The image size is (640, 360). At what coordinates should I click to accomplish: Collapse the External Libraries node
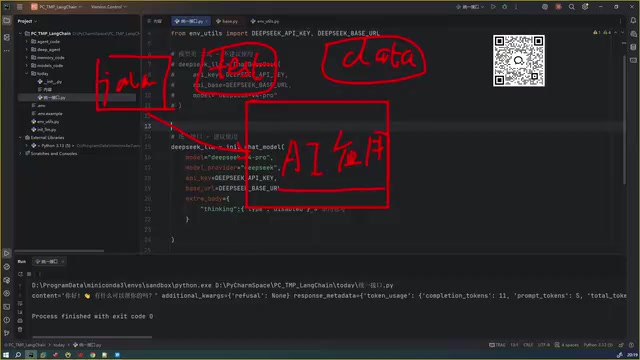tap(20, 138)
